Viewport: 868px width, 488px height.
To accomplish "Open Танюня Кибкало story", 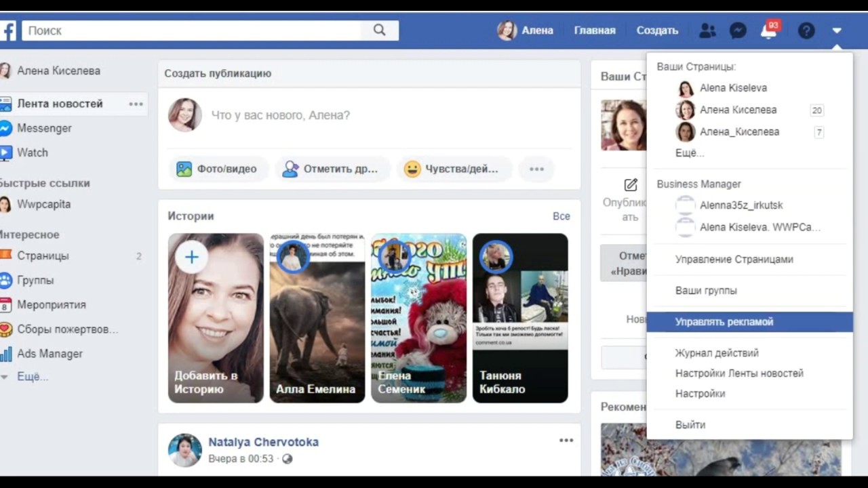I will [520, 318].
